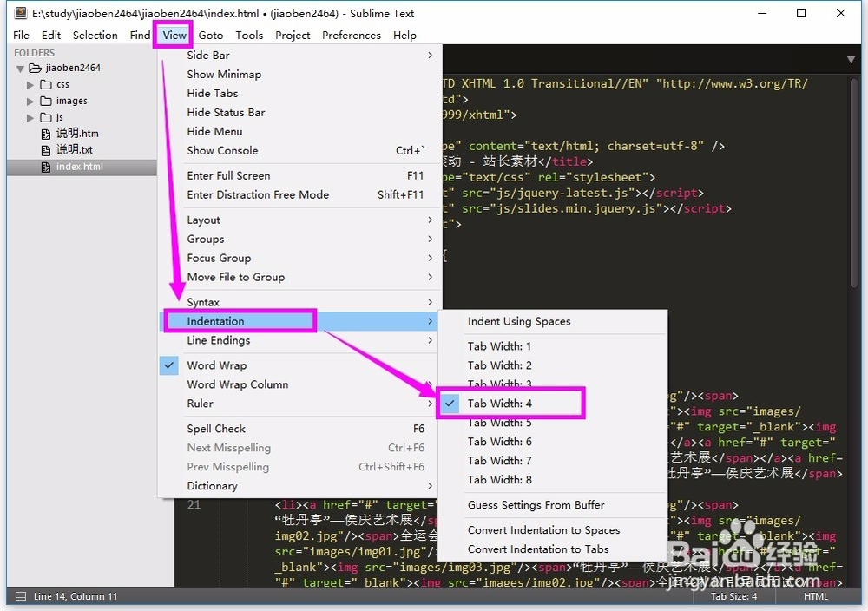This screenshot has width=868, height=611.
Task: Expand the css folder
Action: coord(30,84)
